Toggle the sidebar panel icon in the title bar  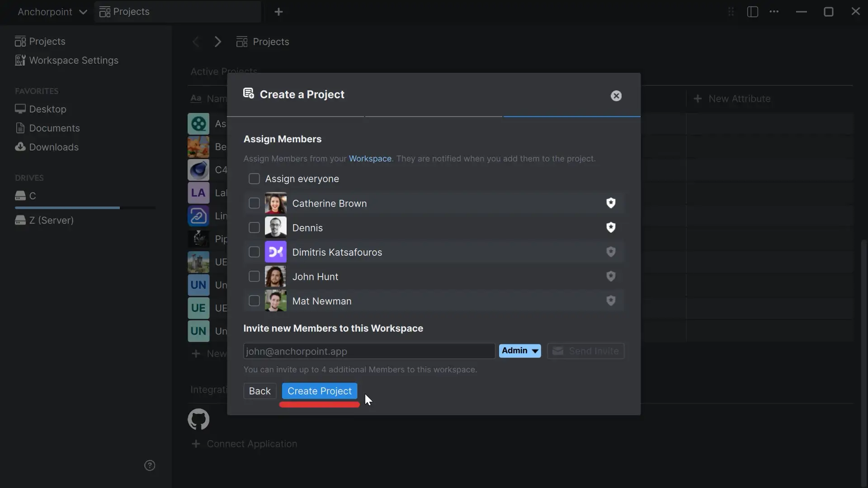tap(752, 12)
